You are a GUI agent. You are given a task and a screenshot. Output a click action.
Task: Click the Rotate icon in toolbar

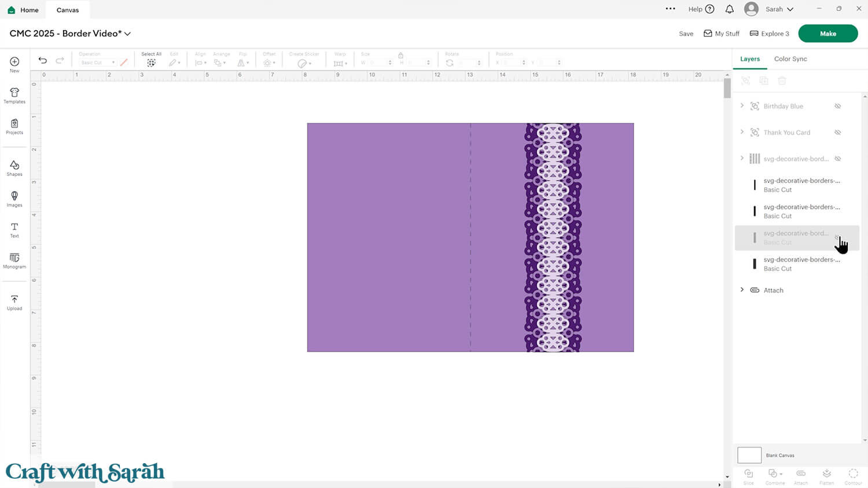click(x=450, y=63)
